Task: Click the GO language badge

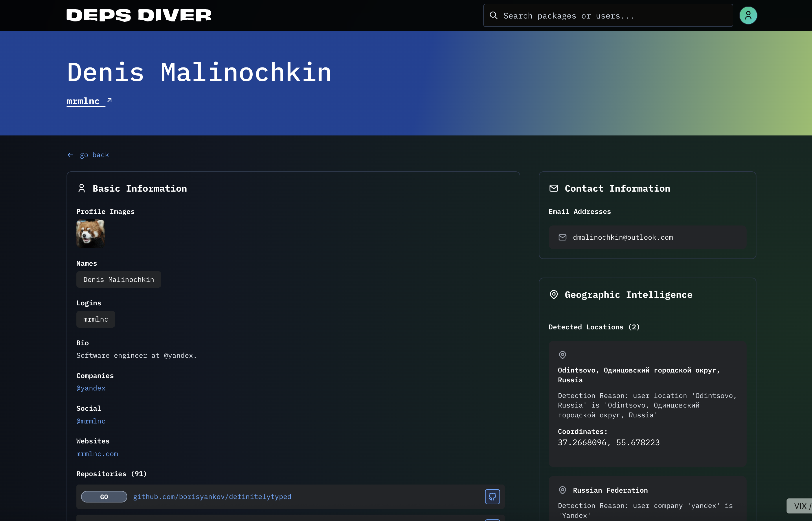Action: pyautogui.click(x=104, y=496)
